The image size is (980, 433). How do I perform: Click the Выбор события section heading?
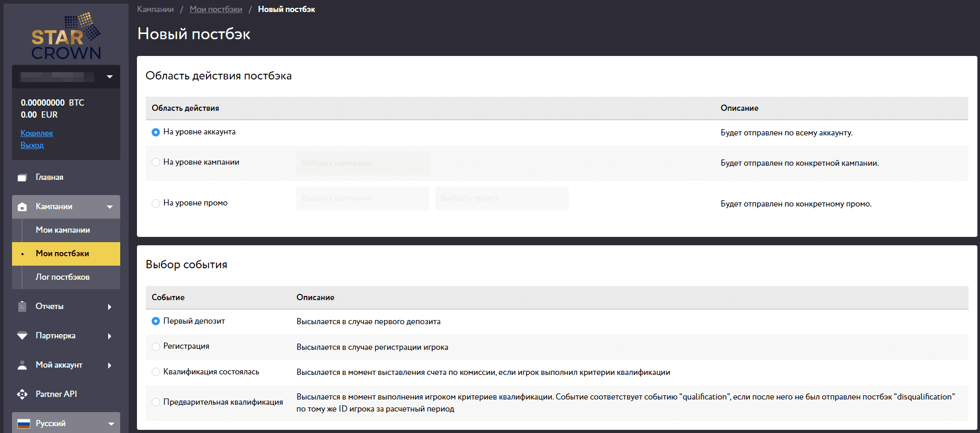pos(187,265)
